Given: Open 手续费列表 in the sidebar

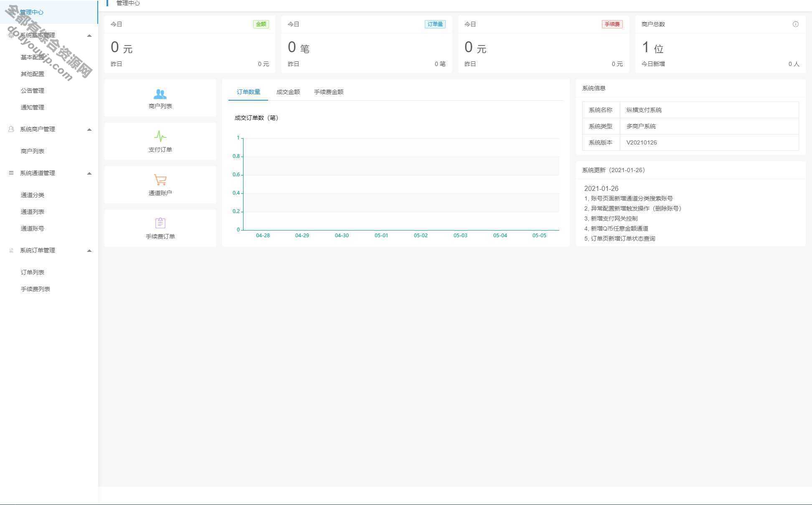Looking at the screenshot, I should [36, 289].
